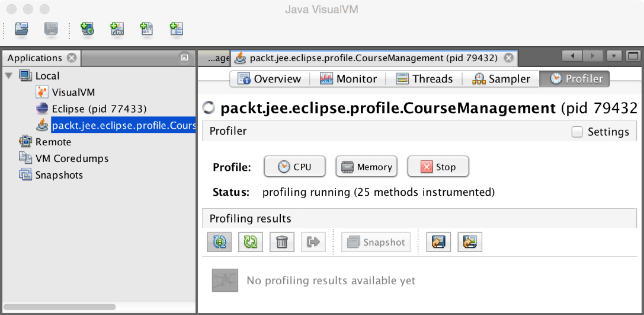Viewport: 644px width, 315px height.
Task: Save current view as image
Action: [x=470, y=242]
